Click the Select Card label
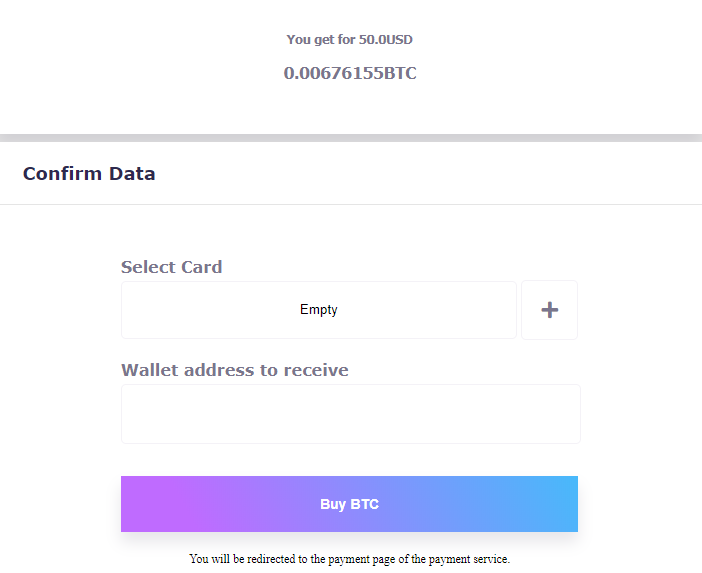This screenshot has width=702, height=573. click(x=172, y=267)
